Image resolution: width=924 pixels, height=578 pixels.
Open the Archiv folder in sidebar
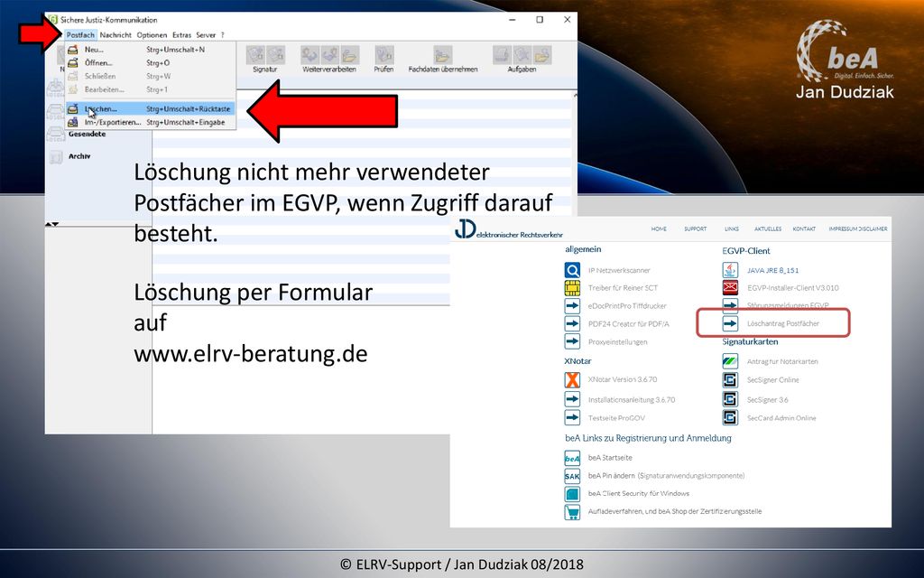click(x=79, y=156)
